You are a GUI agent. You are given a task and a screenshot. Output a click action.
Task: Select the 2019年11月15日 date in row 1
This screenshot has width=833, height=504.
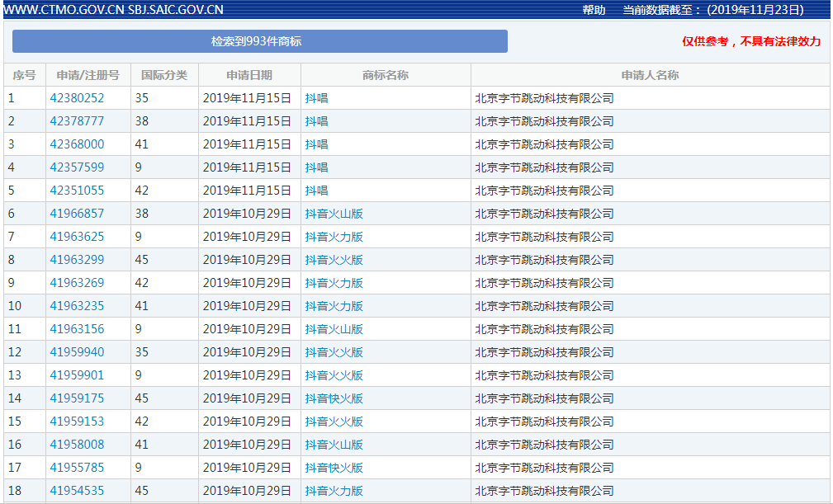247,98
